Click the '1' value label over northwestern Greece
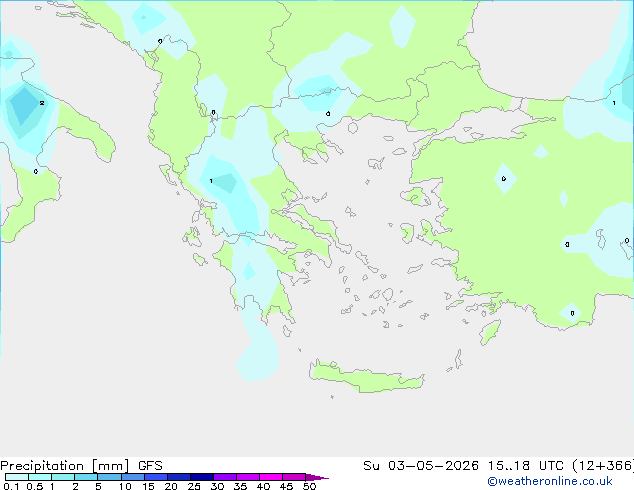 tap(211, 181)
